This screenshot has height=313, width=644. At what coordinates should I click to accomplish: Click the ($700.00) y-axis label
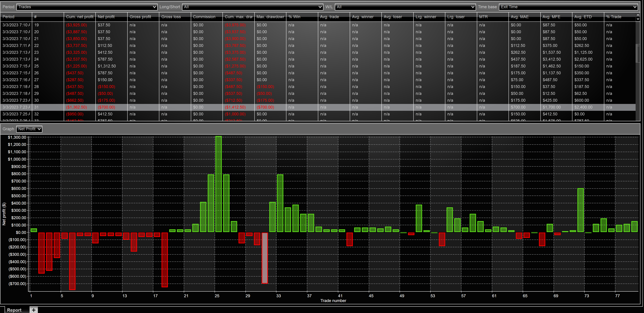coord(17,284)
